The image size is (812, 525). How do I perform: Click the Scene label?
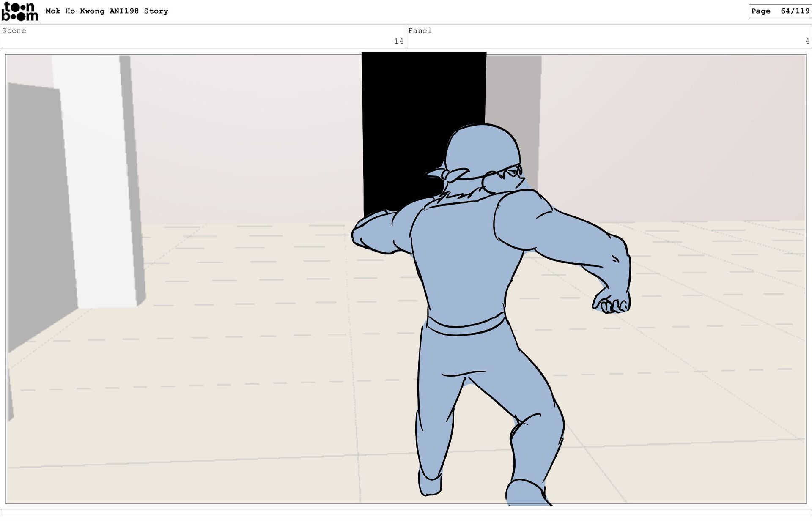pos(14,31)
